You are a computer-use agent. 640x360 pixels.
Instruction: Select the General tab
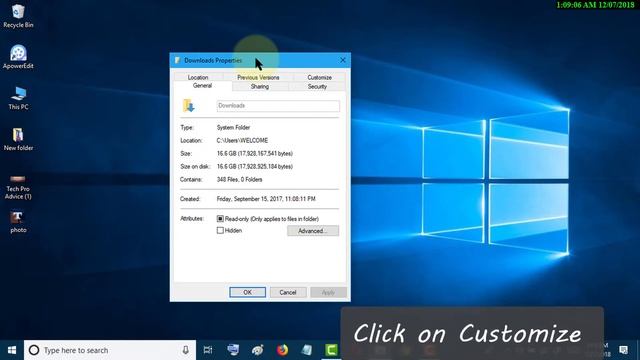point(202,86)
